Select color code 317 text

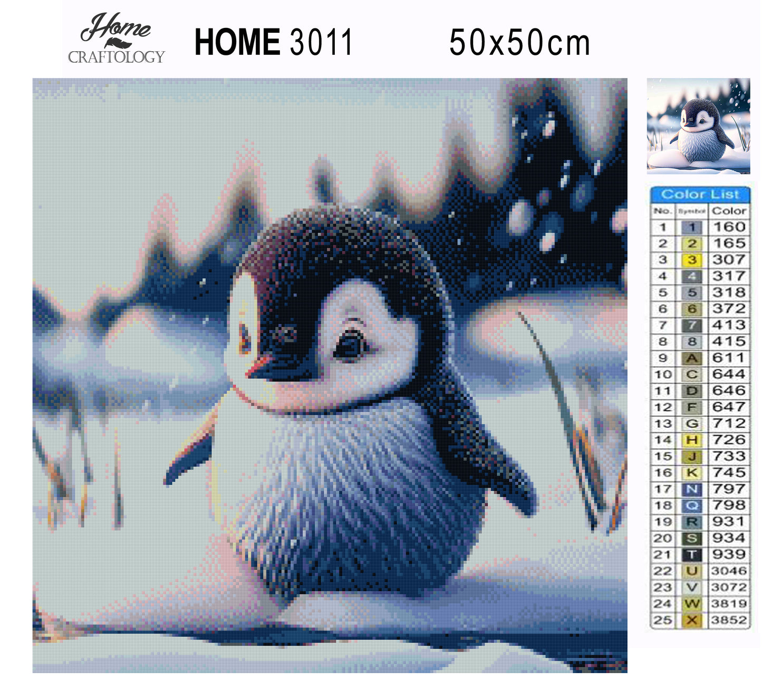click(729, 276)
